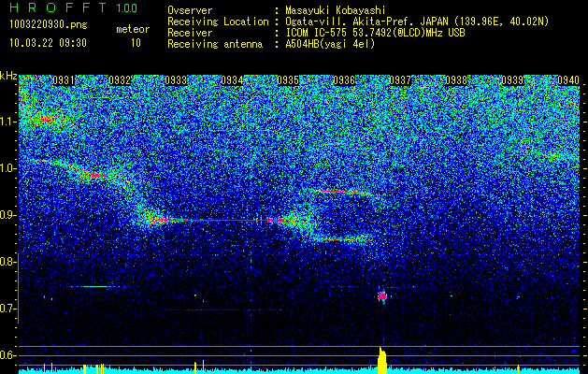The image size is (588, 374).
Task: Select the file name 1003220930.png
Action: coord(49,25)
